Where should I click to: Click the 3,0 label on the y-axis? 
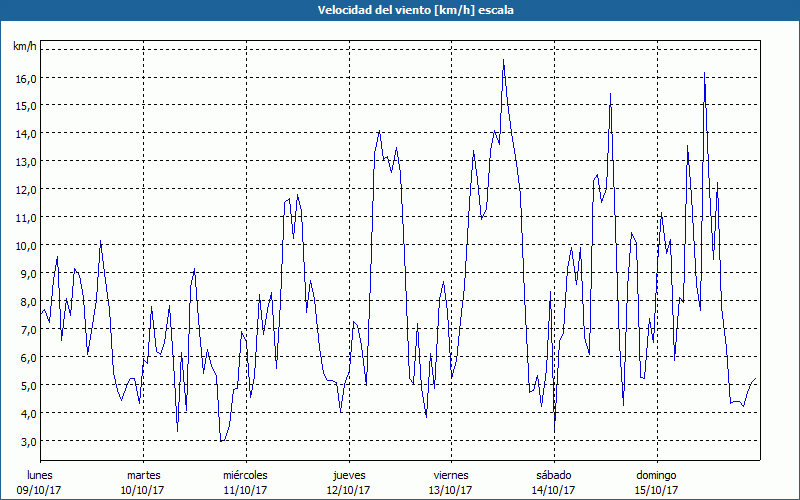(x=28, y=441)
